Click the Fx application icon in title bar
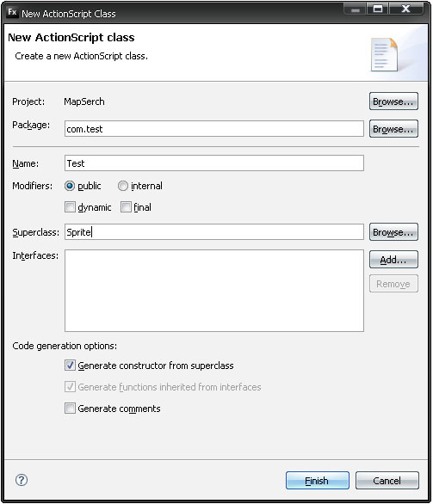 pos(12,12)
